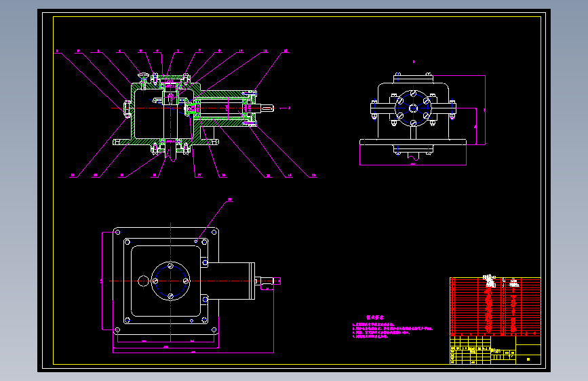Image resolution: width=588 pixels, height=381 pixels.
Task: Pick the top-left base mounting hole in the plan view
Action: (x=118, y=233)
